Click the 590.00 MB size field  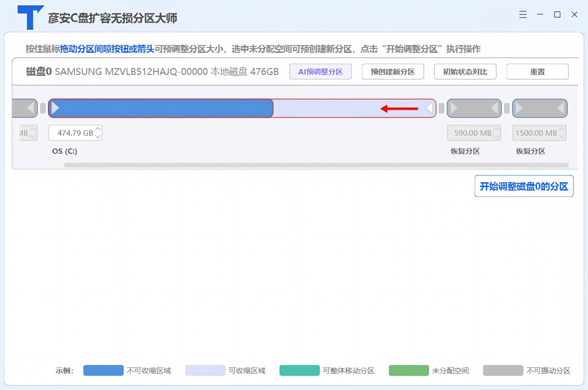click(474, 133)
